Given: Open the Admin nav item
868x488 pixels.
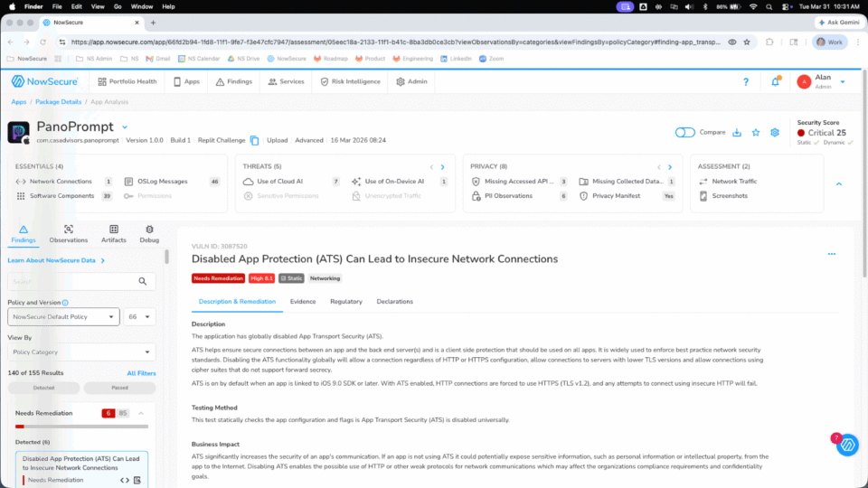Looking at the screenshot, I should [x=412, y=82].
